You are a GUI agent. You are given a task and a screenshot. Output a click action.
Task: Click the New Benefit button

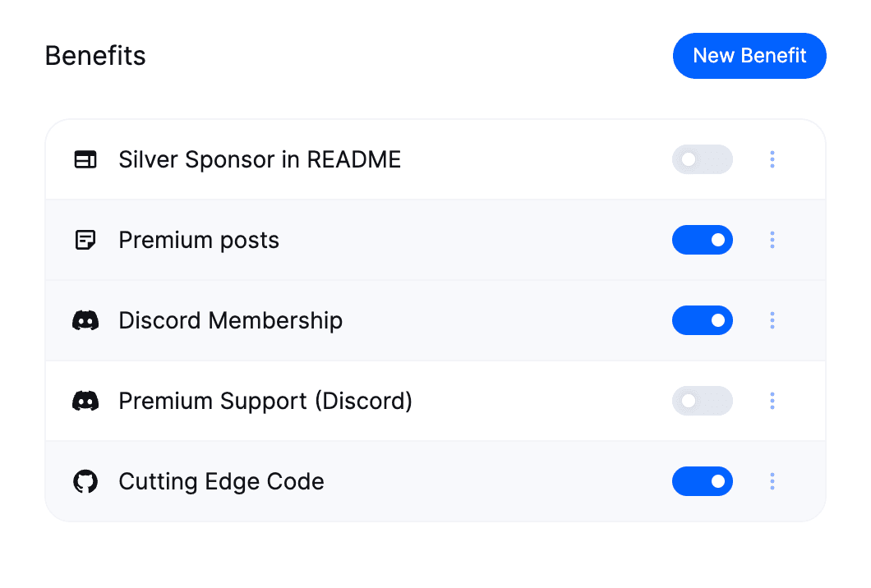pyautogui.click(x=749, y=56)
